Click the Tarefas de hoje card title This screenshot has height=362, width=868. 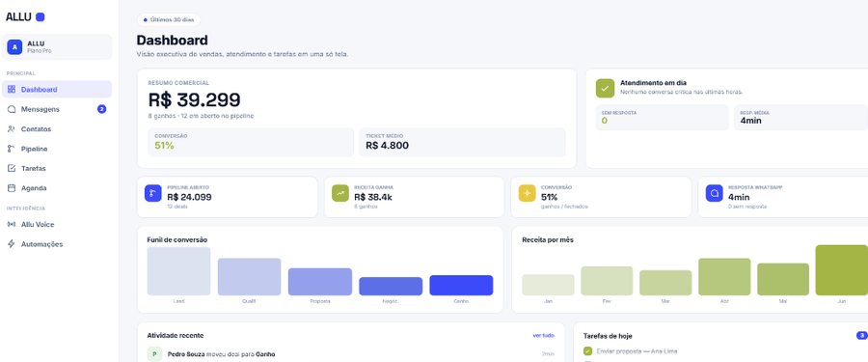click(x=608, y=336)
